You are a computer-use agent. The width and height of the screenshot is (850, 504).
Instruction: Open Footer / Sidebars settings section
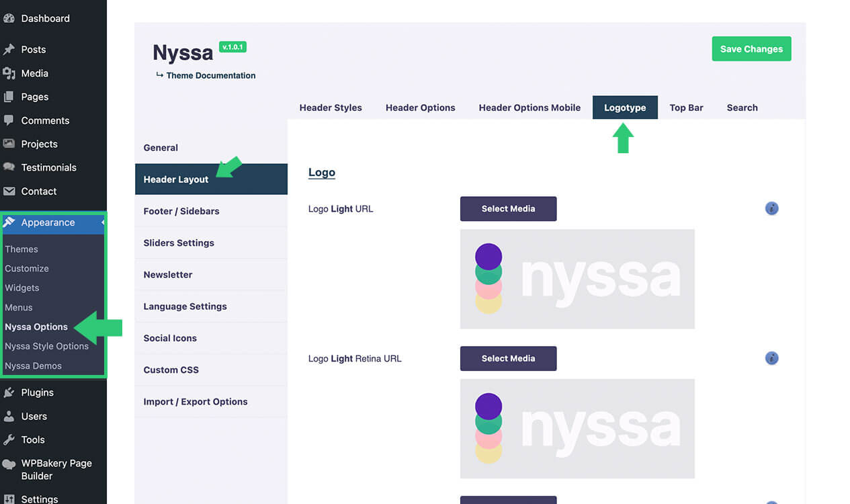[181, 211]
